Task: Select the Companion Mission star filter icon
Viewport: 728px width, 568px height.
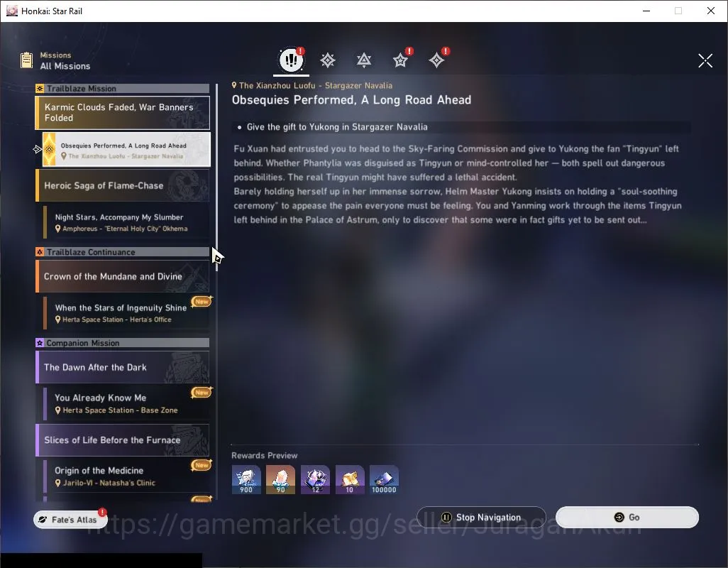Action: (400, 60)
